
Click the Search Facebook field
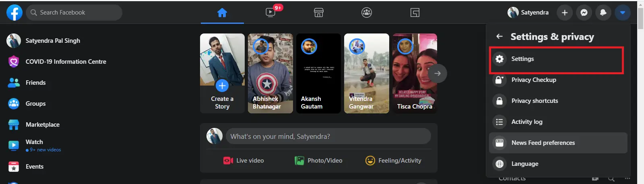point(74,13)
